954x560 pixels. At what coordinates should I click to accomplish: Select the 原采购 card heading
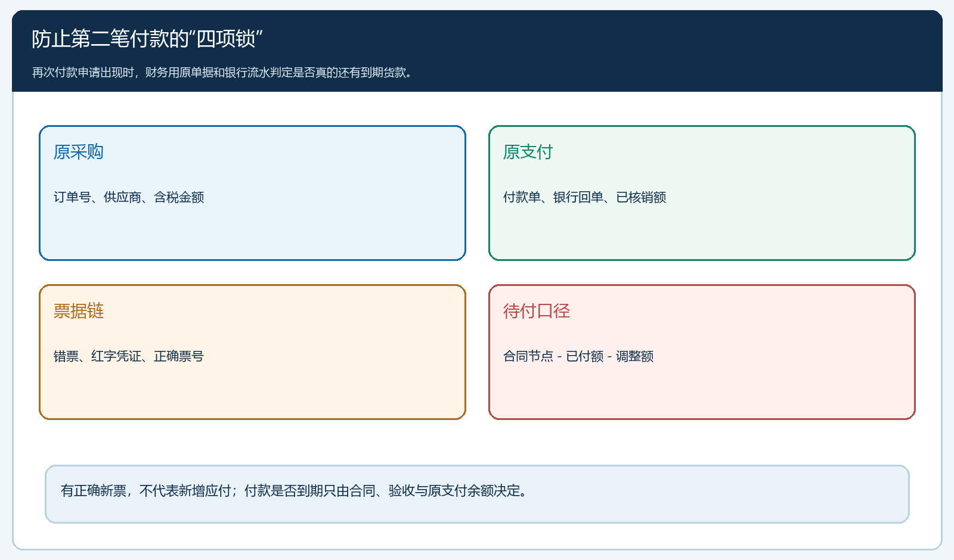pos(79,152)
